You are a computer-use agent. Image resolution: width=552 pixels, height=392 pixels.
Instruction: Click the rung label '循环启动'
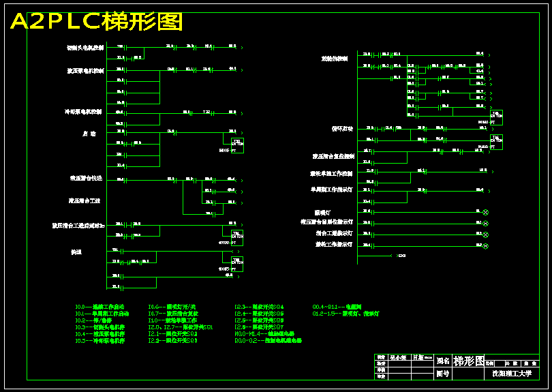tap(342, 129)
